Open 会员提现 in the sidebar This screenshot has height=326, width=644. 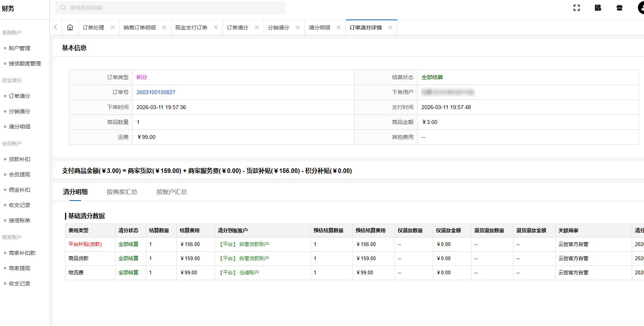[20, 174]
